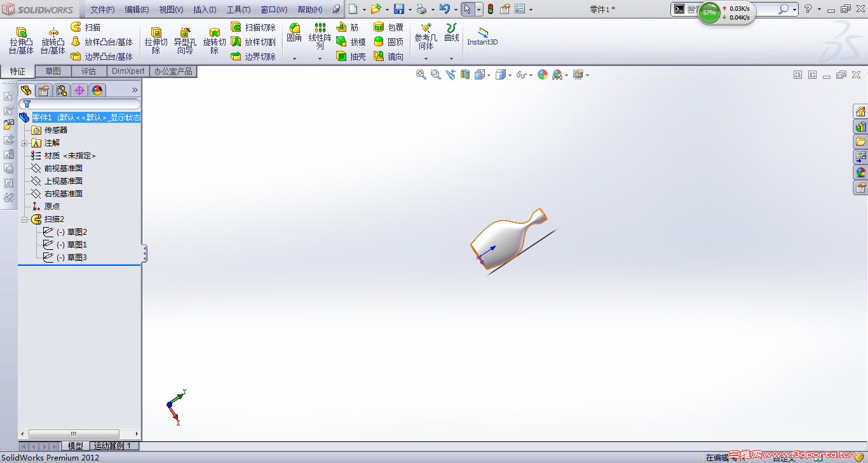The image size is (868, 463).
Task: Choose the 扫描 sweep feature
Action: 85,27
